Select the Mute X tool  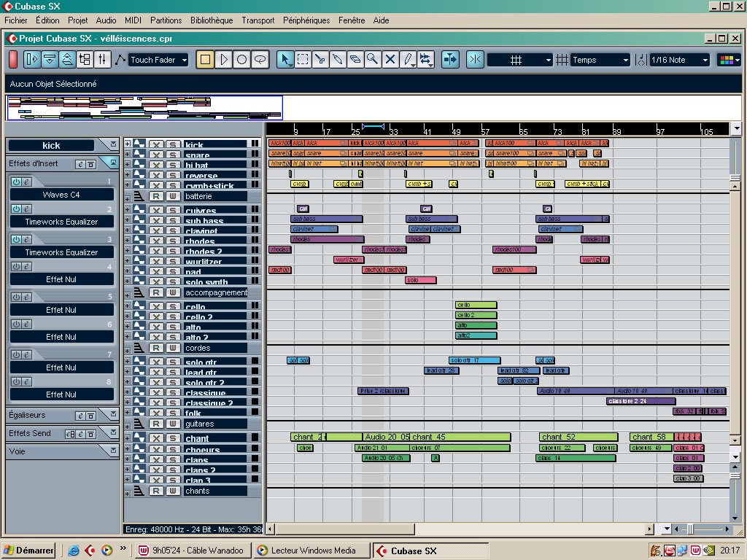tap(390, 60)
